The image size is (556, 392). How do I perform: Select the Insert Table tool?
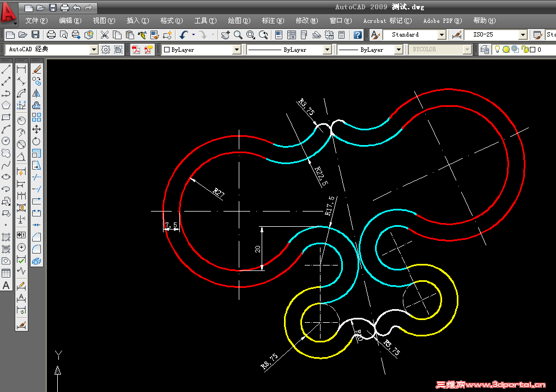pos(6,273)
